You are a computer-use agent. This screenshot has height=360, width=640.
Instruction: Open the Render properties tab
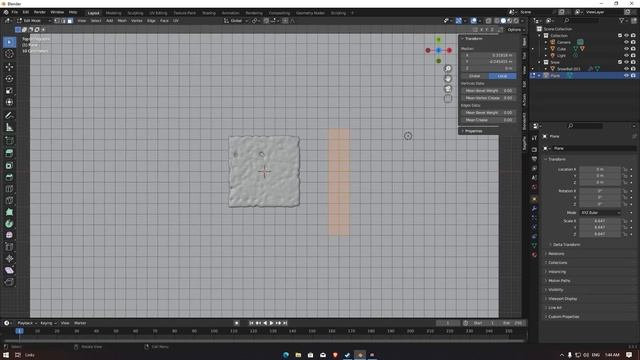534,149
